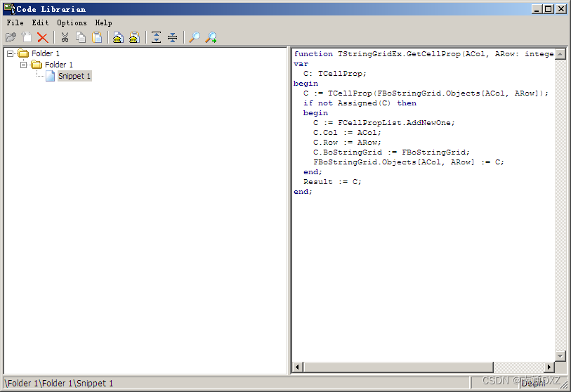
Task: Click the scissors Cut icon
Action: point(65,37)
